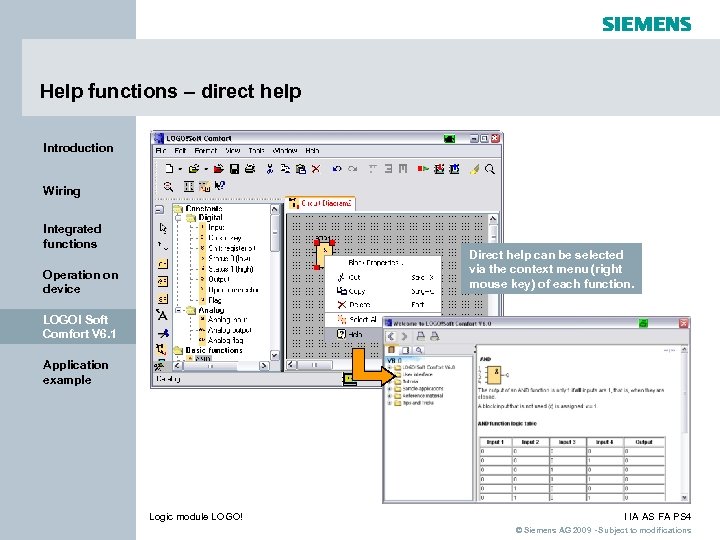Click tree panel's scroll-down arrow
This screenshot has width=720, height=540.
tap(275, 355)
